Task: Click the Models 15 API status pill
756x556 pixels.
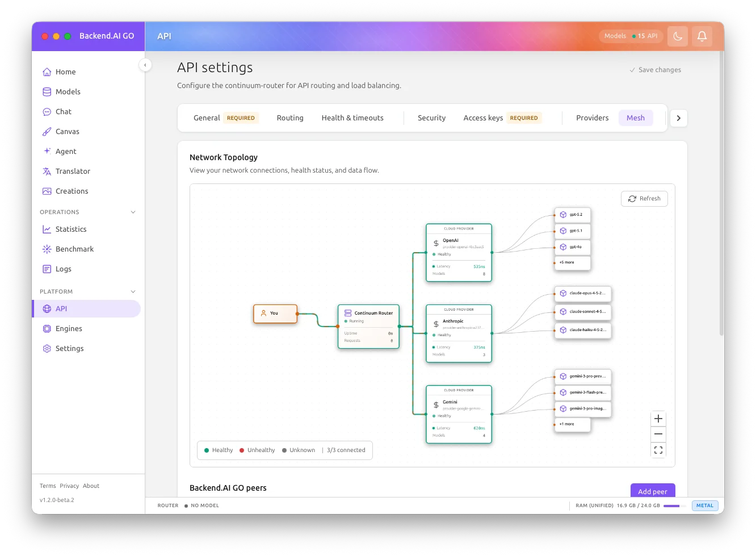Action: click(631, 35)
